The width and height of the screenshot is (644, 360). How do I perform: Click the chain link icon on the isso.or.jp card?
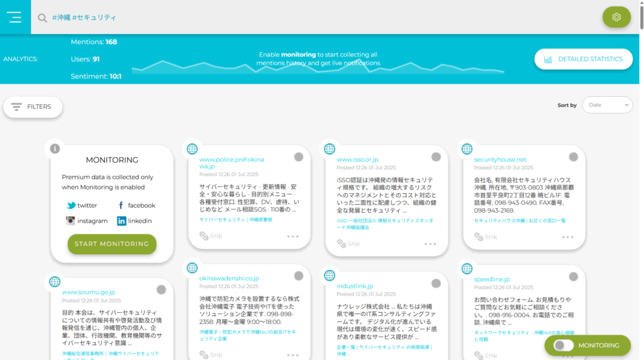(x=341, y=244)
